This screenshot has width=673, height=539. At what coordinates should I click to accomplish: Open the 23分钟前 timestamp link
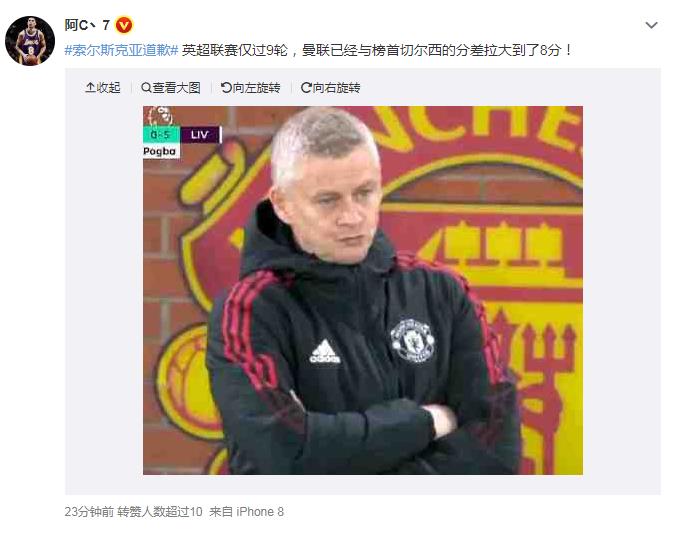89,512
